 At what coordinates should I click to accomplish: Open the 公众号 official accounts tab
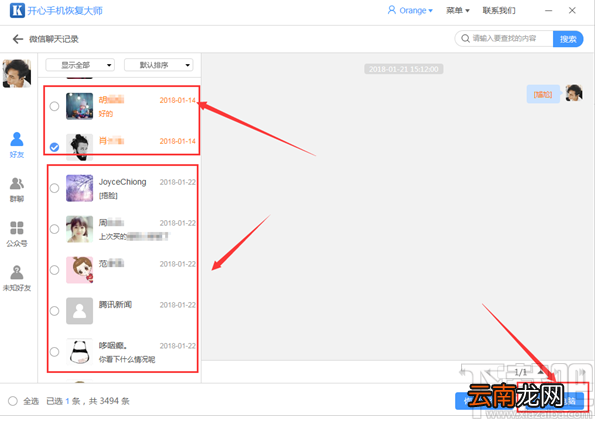pos(16,233)
